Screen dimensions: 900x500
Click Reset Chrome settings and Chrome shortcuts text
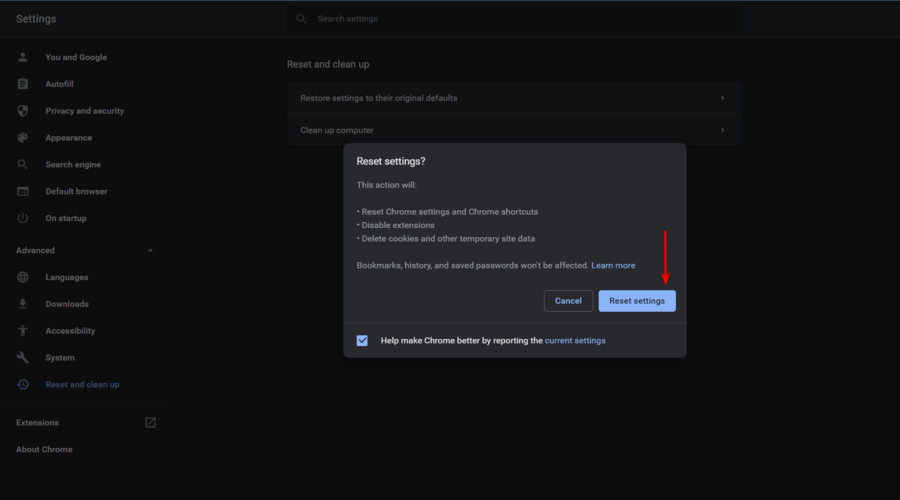pos(449,212)
